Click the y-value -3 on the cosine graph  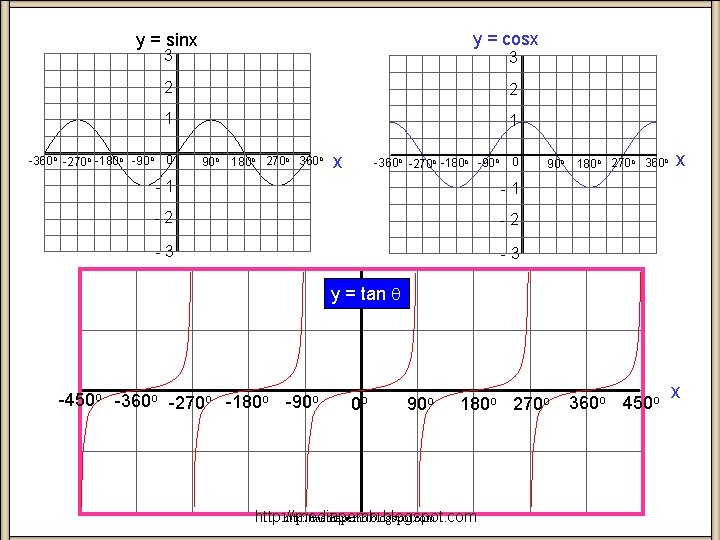coord(510,253)
